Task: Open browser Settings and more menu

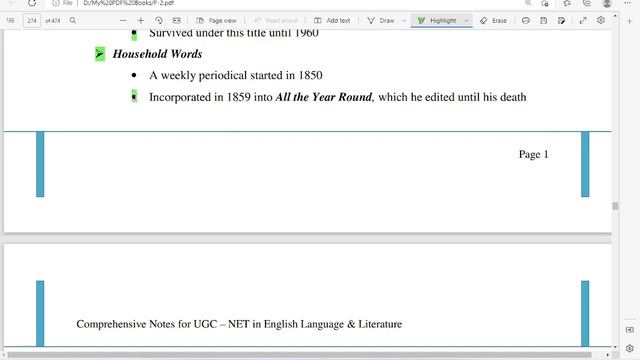Action: pyautogui.click(x=627, y=3)
